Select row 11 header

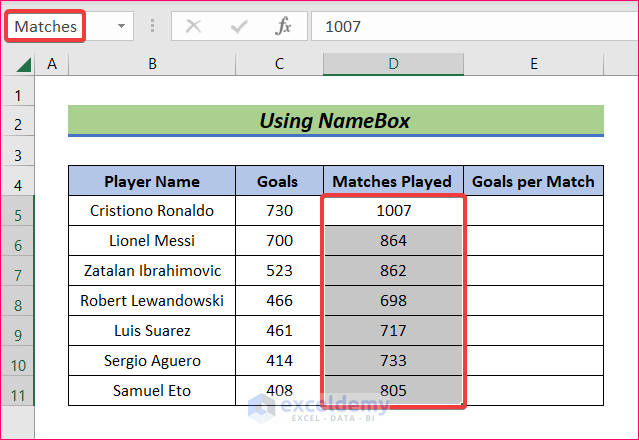(17, 391)
